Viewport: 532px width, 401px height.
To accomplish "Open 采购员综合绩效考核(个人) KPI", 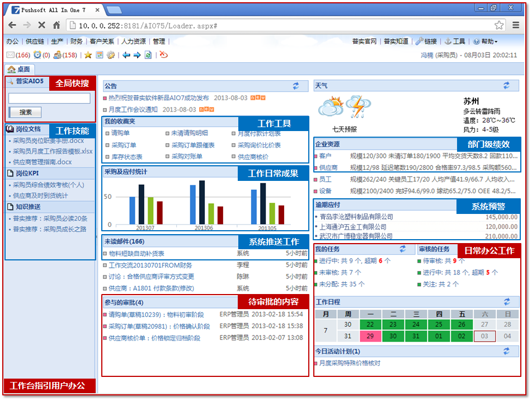I will click(49, 185).
